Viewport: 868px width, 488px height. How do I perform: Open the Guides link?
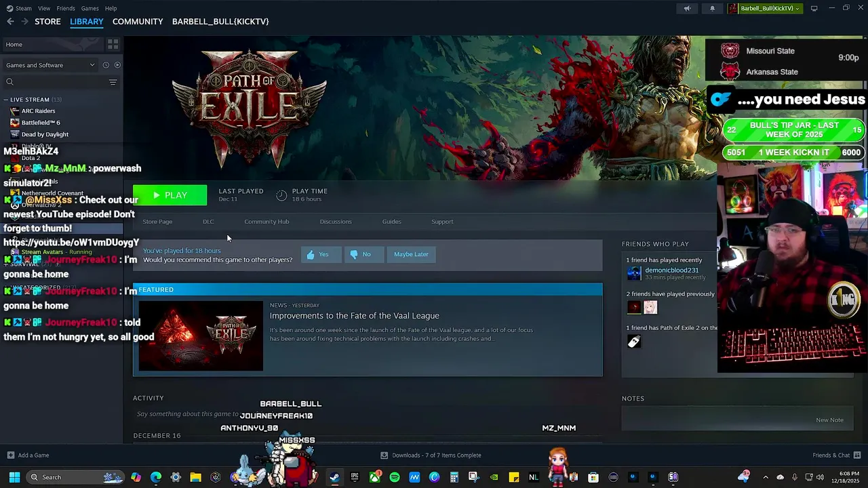coord(391,222)
